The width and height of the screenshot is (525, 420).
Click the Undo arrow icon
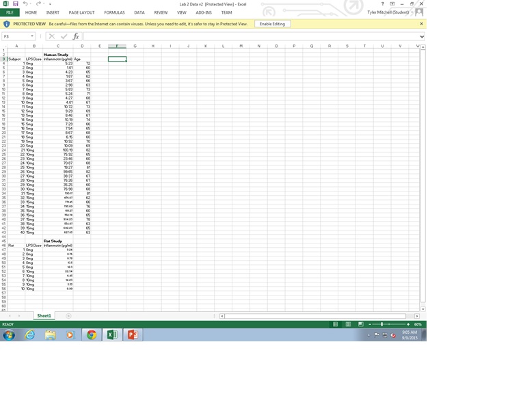pyautogui.click(x=25, y=4)
